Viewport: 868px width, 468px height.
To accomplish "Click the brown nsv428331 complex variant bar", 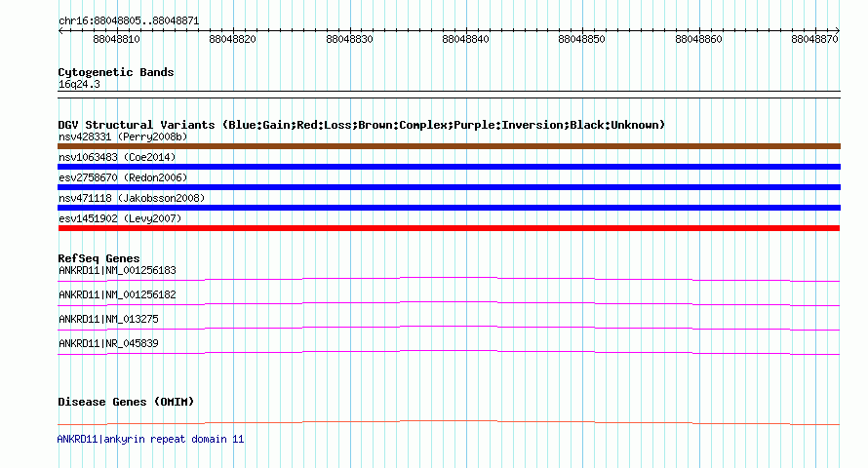I will (x=449, y=146).
